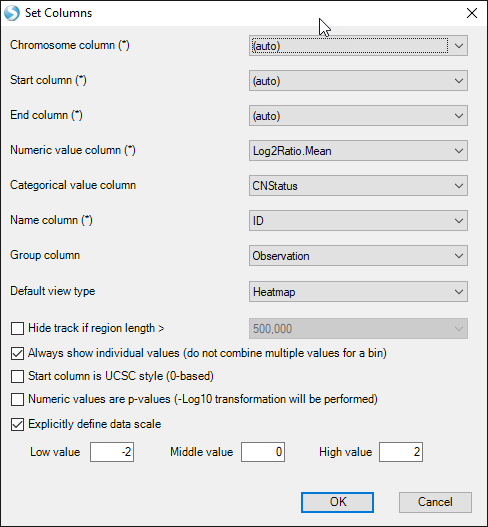Open the Group column Observation dropdown
Screen dimensions: 488x527
click(358, 255)
